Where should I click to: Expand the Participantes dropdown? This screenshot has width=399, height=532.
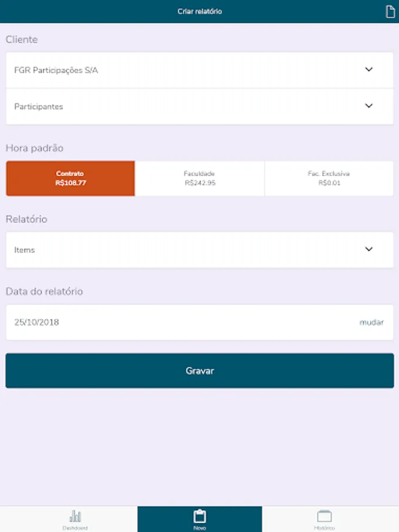(x=177, y=107)
